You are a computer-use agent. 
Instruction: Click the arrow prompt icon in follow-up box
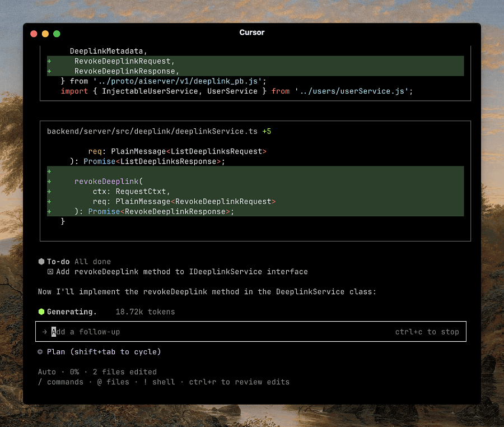(x=44, y=332)
